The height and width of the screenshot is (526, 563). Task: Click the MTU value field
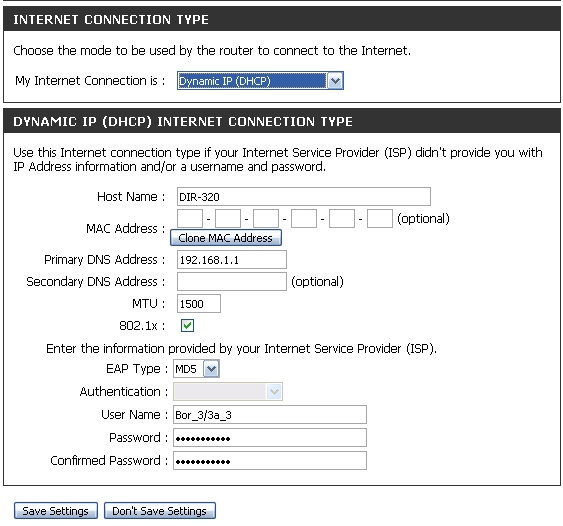click(x=199, y=304)
